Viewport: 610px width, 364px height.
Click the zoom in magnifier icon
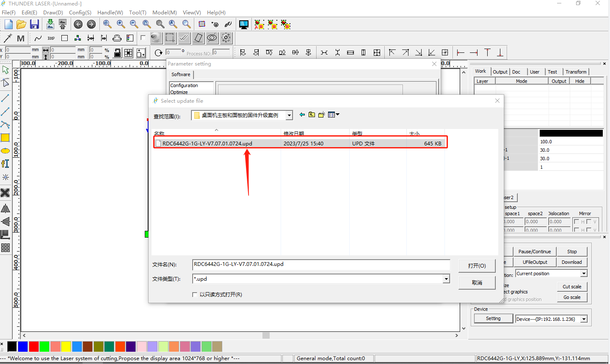[121, 24]
